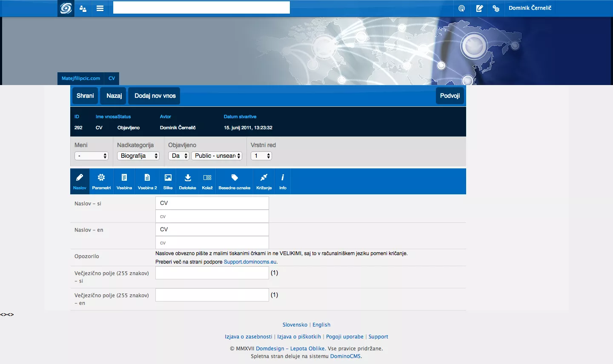Viewport: 613px width, 364px height.
Task: Open the Parametri gear tab
Action: pyautogui.click(x=101, y=181)
